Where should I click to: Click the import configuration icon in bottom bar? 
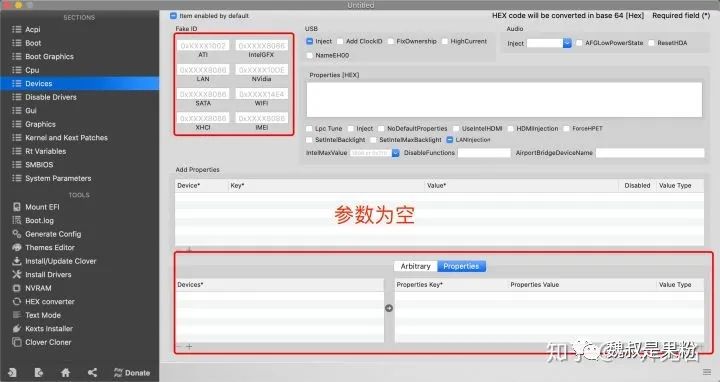point(12,372)
